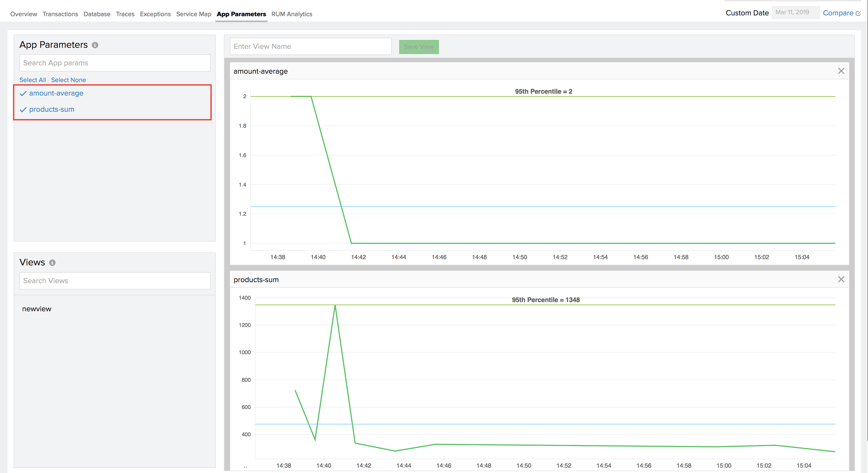The image size is (868, 473).
Task: Switch to the Transactions tab
Action: pyautogui.click(x=60, y=14)
